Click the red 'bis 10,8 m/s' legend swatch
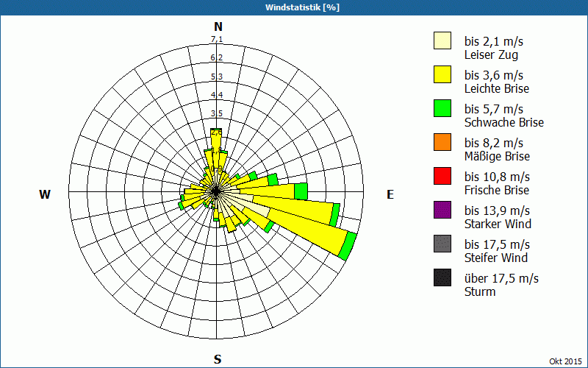This screenshot has height=368, width=588. [x=442, y=176]
